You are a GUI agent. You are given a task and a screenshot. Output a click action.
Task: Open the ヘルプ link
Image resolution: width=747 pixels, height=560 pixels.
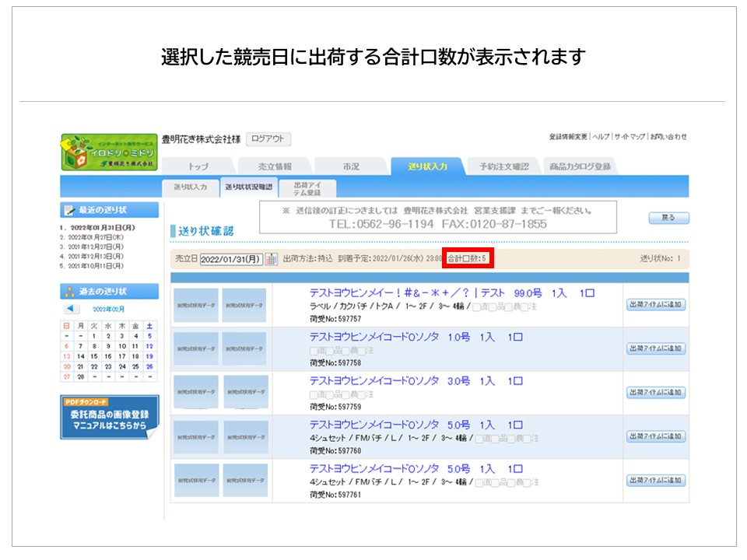[x=599, y=137]
